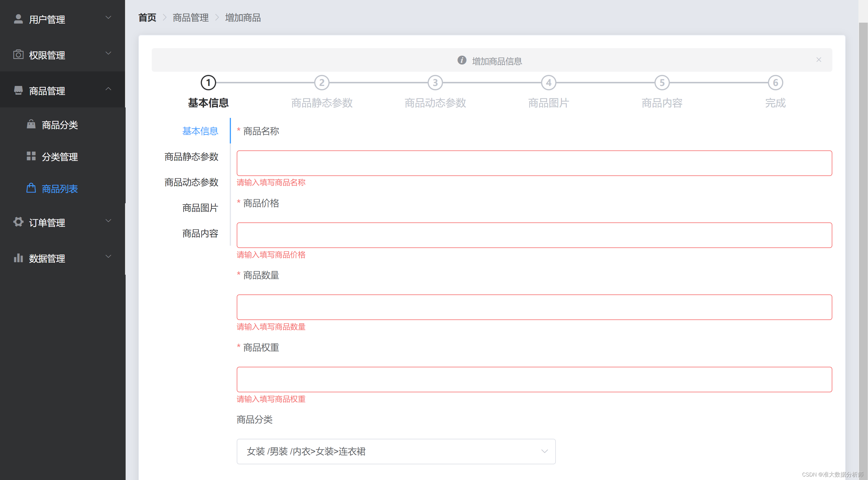Screen dimensions: 868x480
Task: Click error text 请输入填写商品数量
Action: pyautogui.click(x=271, y=327)
